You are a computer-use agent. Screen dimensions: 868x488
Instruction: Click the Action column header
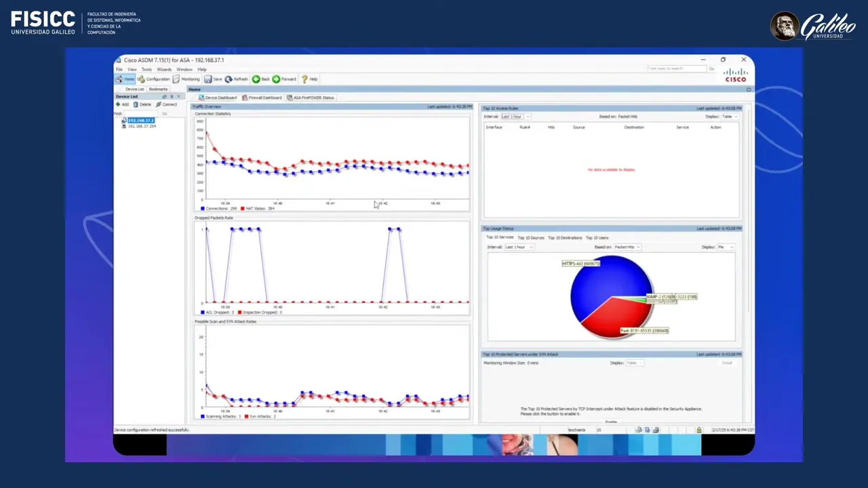(x=715, y=127)
